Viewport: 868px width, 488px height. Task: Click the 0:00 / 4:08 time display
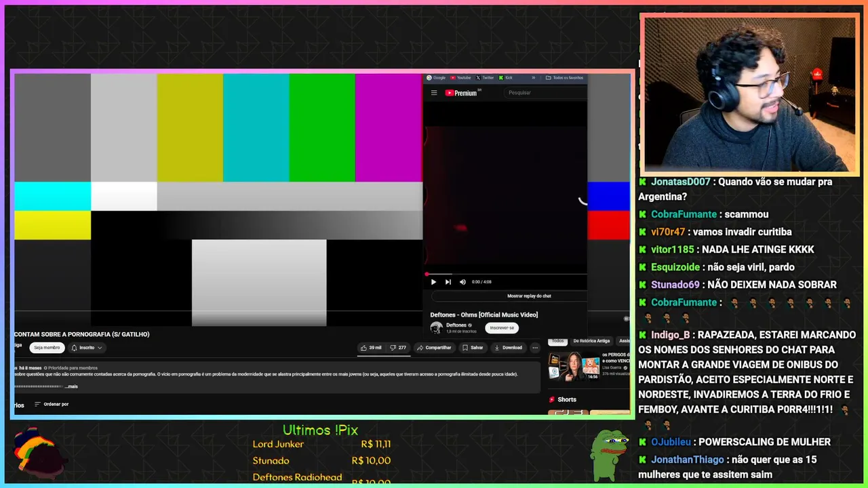481,282
